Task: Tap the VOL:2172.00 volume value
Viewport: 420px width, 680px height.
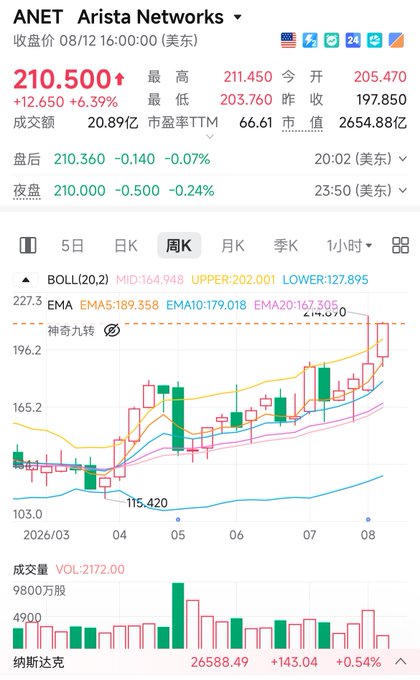Action: [x=90, y=569]
